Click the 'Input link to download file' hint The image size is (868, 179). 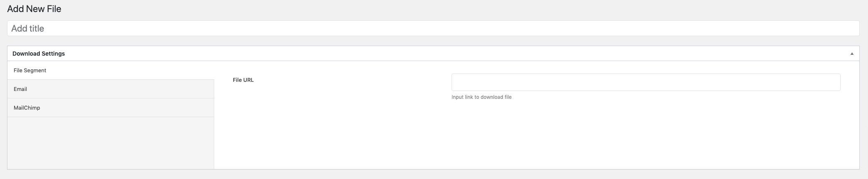pyautogui.click(x=481, y=97)
